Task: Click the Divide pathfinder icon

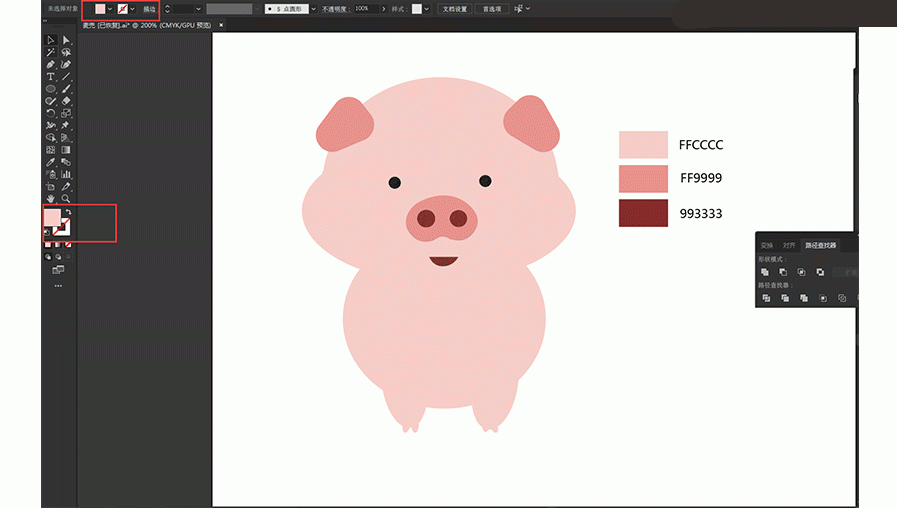Action: 765,298
